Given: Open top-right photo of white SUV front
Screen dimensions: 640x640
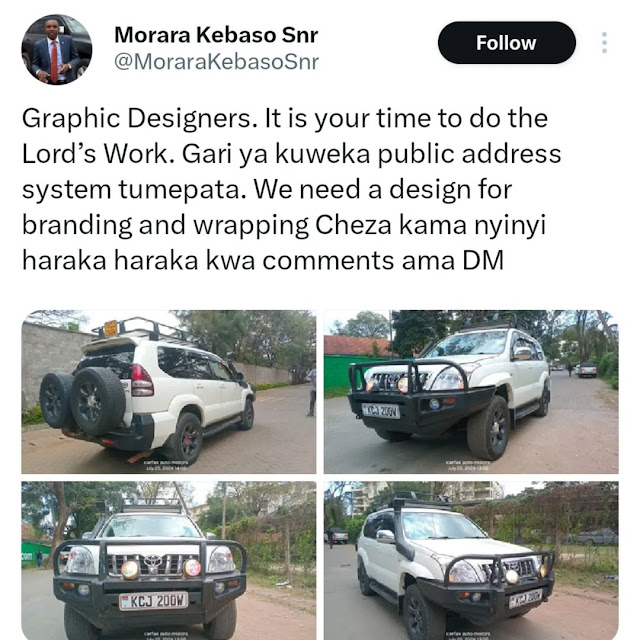Looking at the screenshot, I should 471,392.
